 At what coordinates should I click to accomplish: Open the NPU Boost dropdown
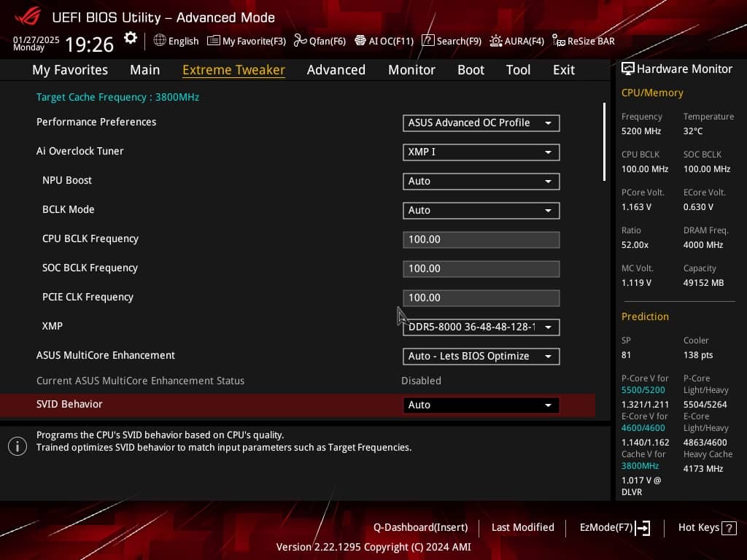(x=481, y=181)
